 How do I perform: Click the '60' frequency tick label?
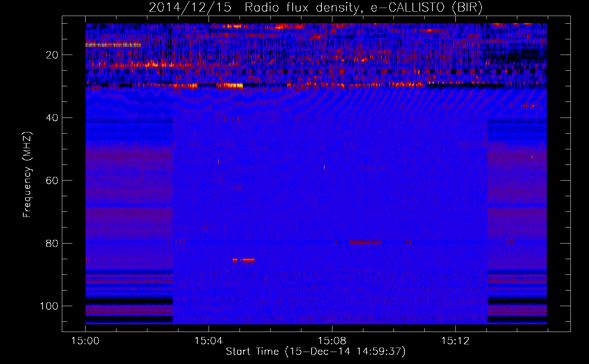52,181
